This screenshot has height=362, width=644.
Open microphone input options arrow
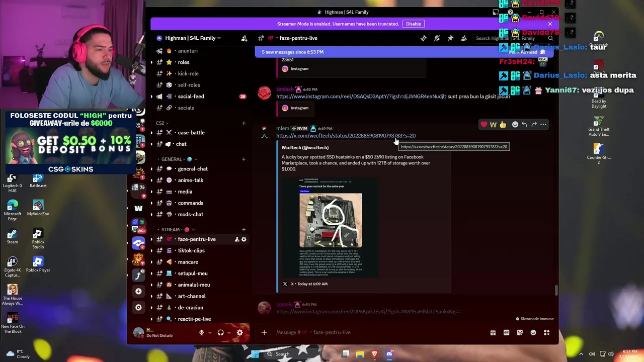click(x=210, y=332)
